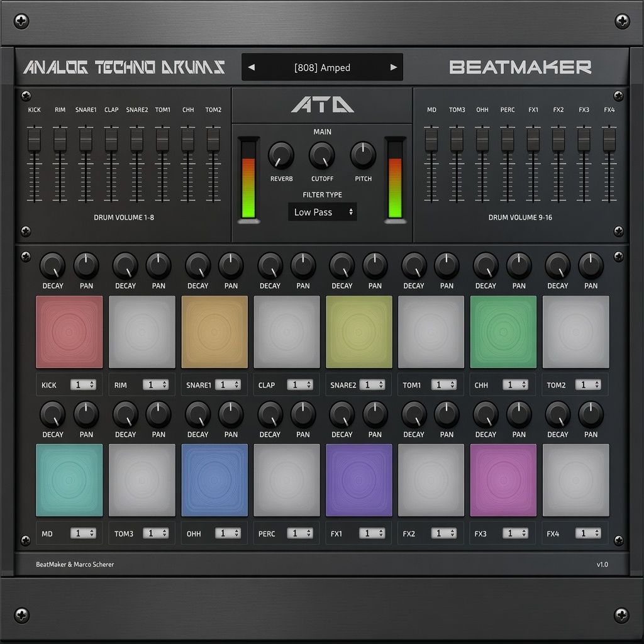Image resolution: width=644 pixels, height=644 pixels.
Task: Adjust the main Cutoff knob
Action: click(322, 155)
